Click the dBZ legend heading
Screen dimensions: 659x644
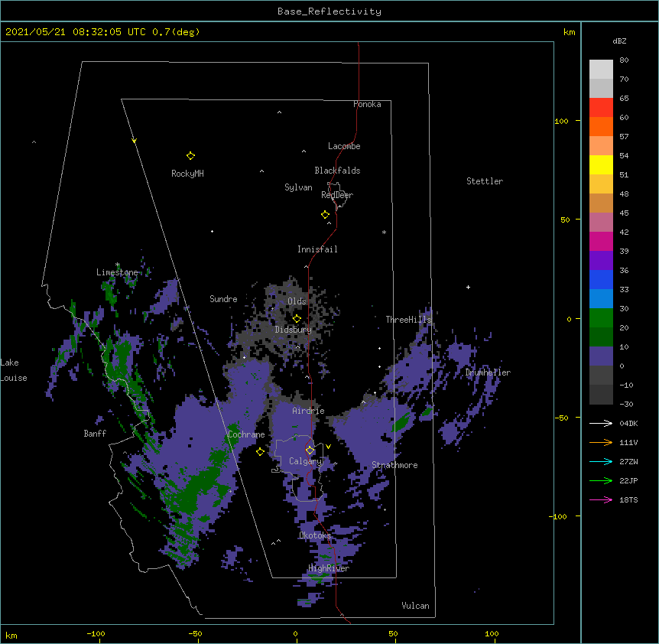(619, 41)
